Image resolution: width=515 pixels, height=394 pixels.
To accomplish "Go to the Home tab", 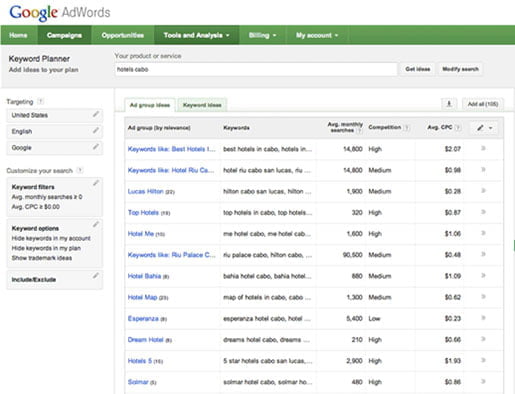I will pos(18,35).
